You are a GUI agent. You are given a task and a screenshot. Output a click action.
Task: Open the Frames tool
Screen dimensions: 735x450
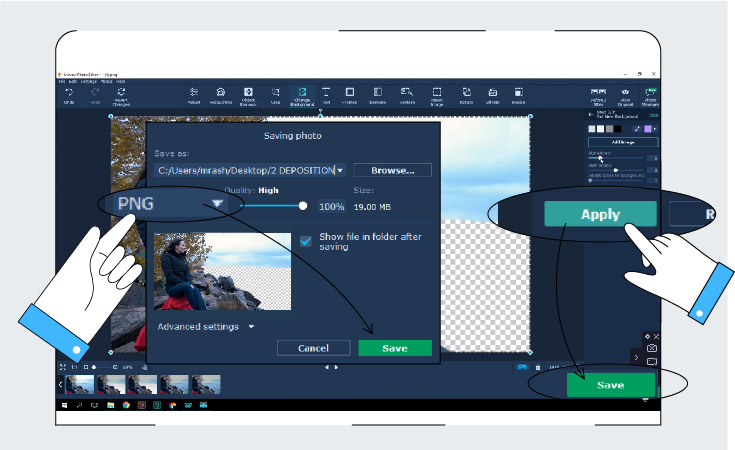350,95
